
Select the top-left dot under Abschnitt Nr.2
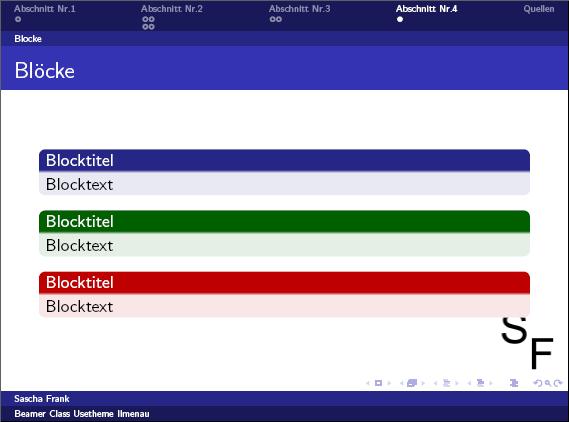[x=145, y=20]
